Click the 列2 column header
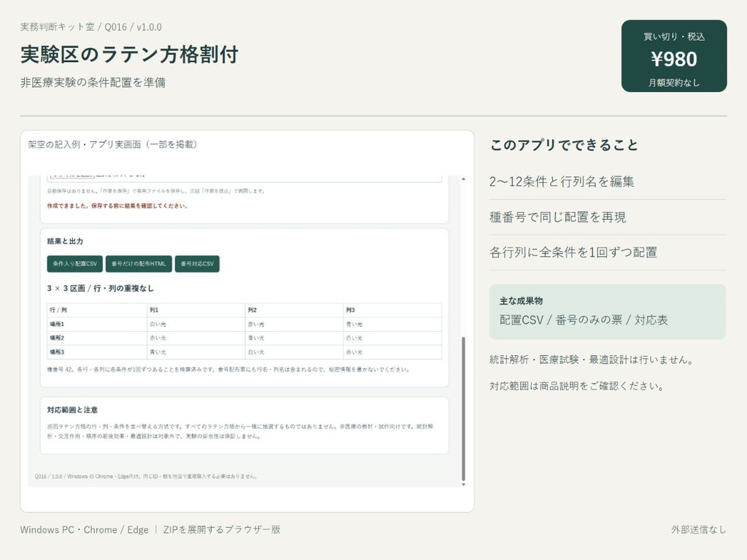 [295, 310]
